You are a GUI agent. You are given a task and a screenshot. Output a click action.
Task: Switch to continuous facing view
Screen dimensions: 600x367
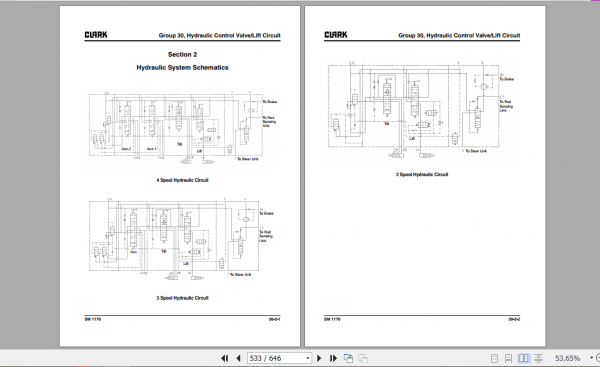[538, 358]
